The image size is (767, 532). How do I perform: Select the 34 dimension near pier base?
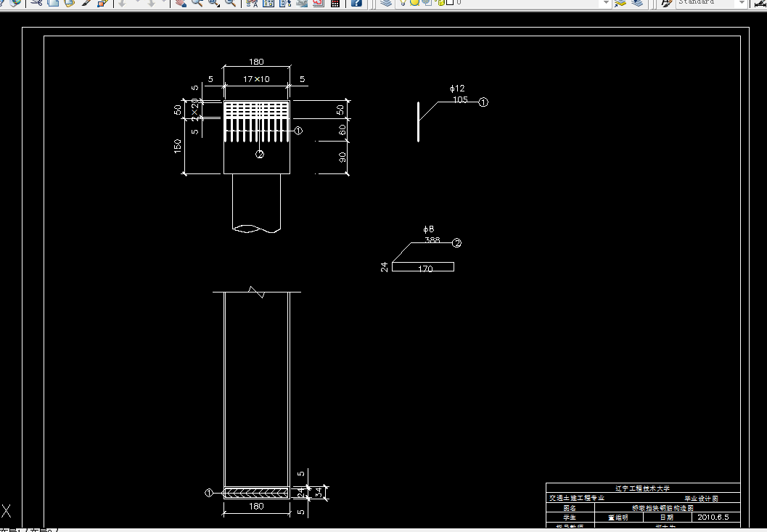[319, 492]
